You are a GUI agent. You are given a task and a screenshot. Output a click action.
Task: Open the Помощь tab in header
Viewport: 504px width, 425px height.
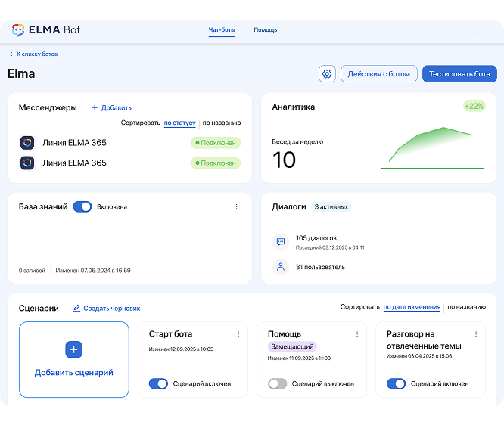(x=266, y=30)
